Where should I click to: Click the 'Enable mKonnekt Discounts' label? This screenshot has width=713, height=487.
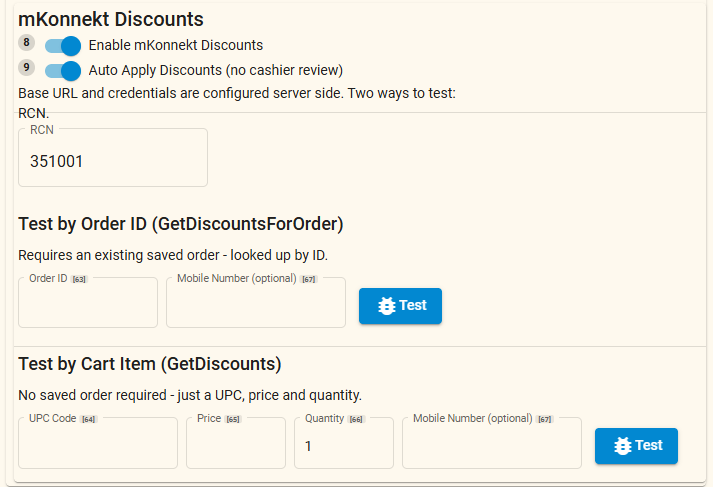(x=176, y=45)
